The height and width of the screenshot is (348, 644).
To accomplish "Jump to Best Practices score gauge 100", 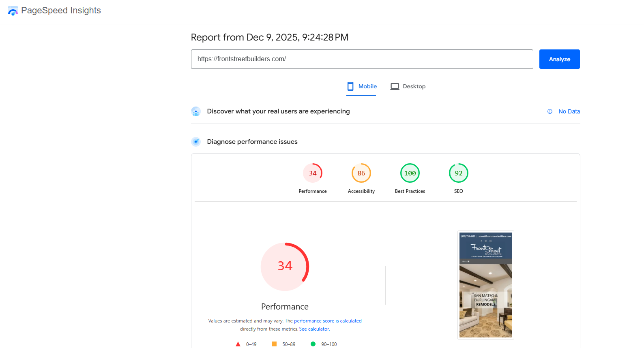I will tap(410, 173).
